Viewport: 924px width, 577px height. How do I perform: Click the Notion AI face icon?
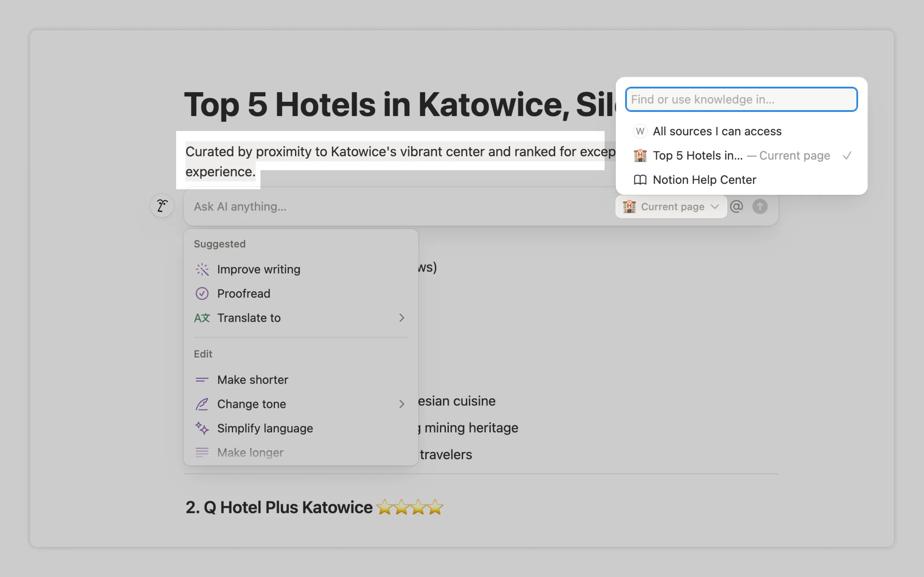point(162,206)
